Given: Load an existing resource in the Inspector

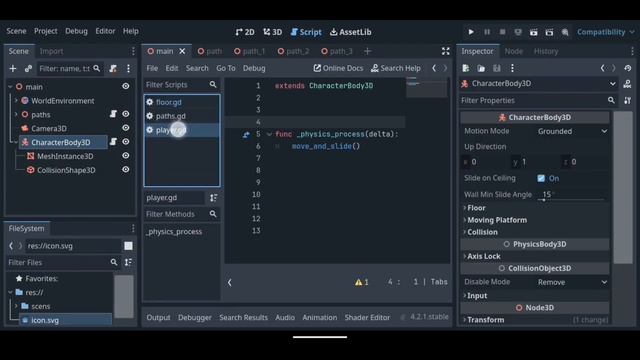Looking at the screenshot, I should 481,68.
